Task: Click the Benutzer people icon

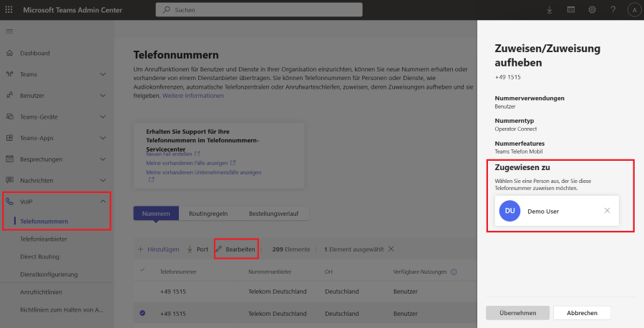Action: (10, 95)
